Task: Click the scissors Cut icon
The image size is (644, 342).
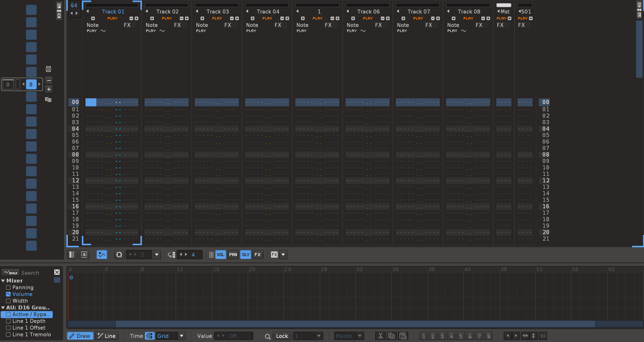Action: click(x=380, y=336)
